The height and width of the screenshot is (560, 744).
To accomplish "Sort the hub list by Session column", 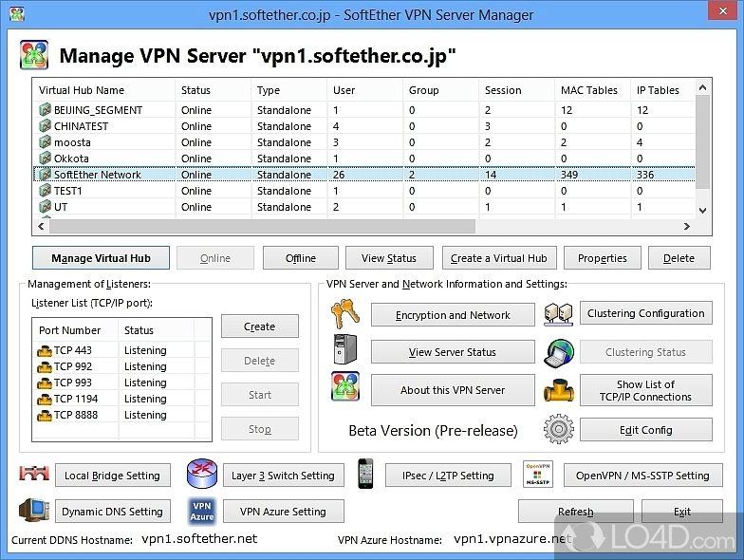I will tap(503, 90).
